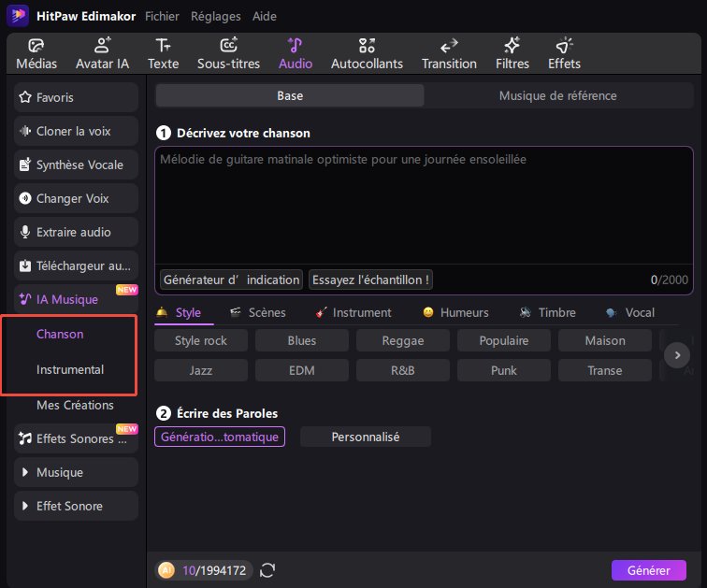
Task: Toggle the Populaire style tag
Action: pos(504,340)
